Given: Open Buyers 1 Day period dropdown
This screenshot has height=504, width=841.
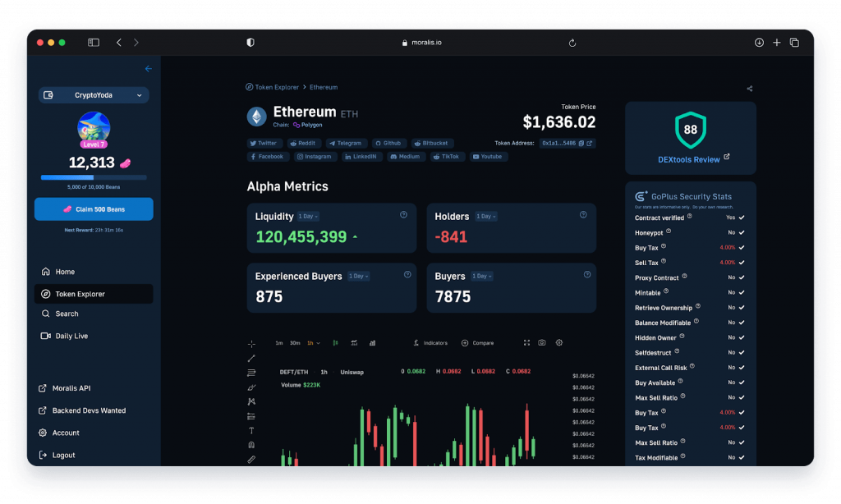Looking at the screenshot, I should click(x=481, y=276).
